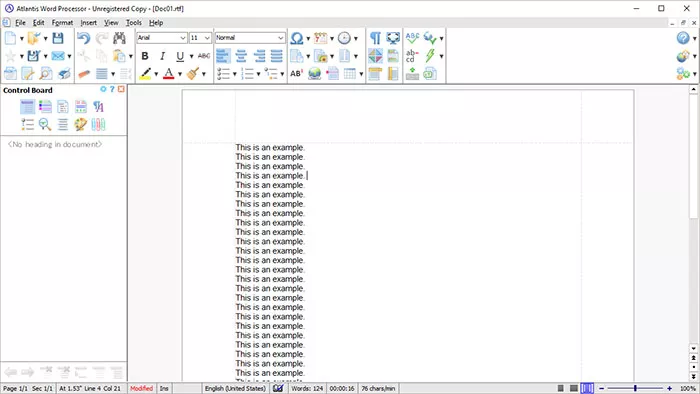This screenshot has width=700, height=394.
Task: Open Find with the binoculars icon
Action: tap(119, 38)
